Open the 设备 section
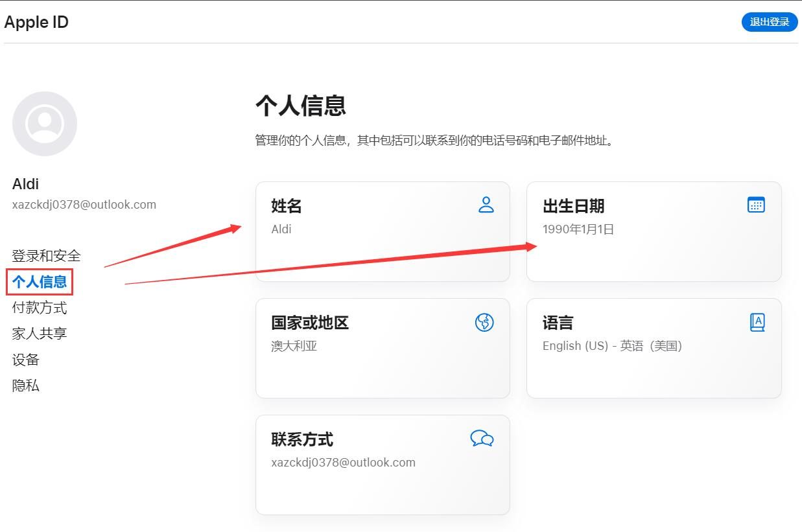 point(25,360)
